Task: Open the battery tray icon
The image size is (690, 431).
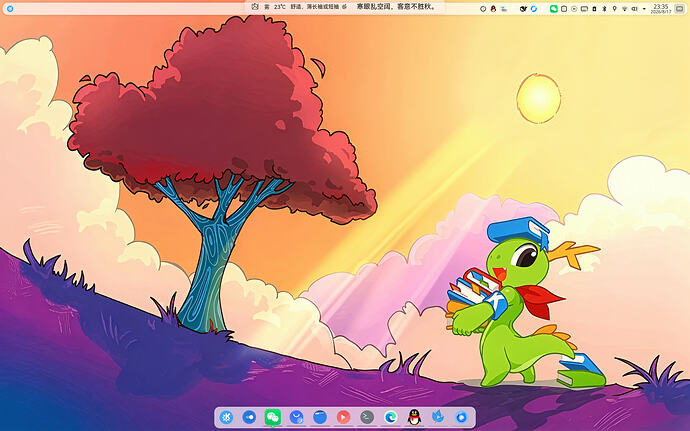Action: 594,9
